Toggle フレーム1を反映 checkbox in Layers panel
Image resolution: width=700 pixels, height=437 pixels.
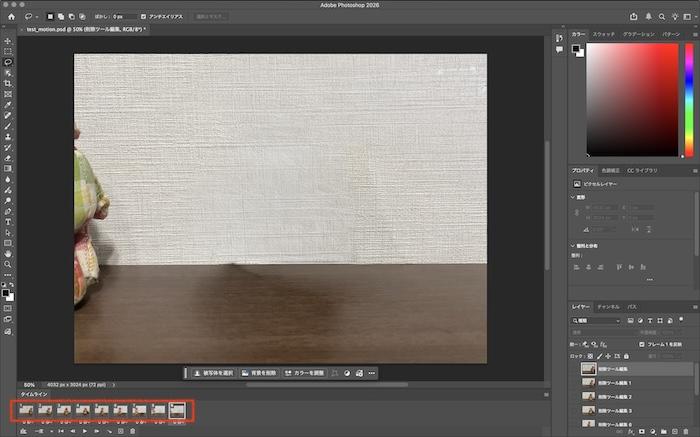pos(643,343)
